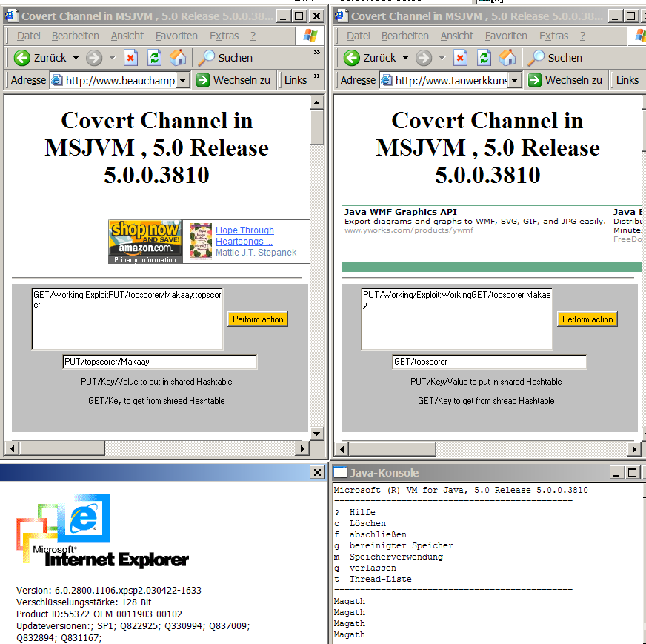
Task: Click forward arrow icon in left browser window
Action: [94, 58]
